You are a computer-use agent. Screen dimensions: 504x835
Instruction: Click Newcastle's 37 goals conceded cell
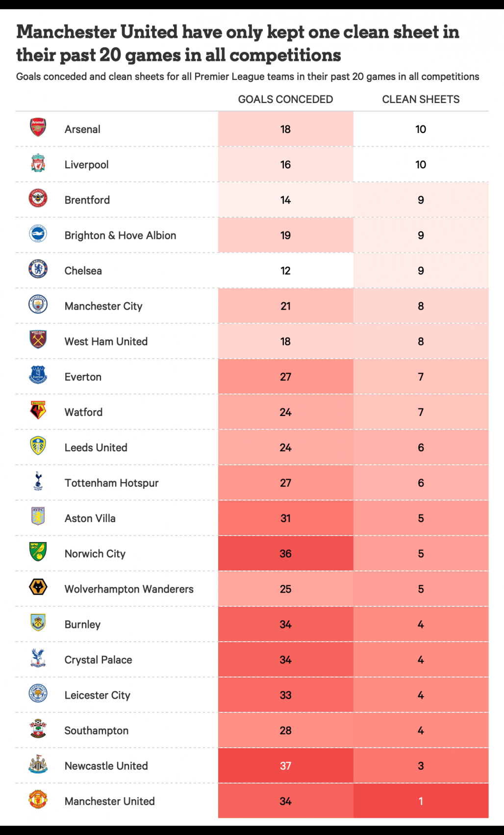click(285, 766)
